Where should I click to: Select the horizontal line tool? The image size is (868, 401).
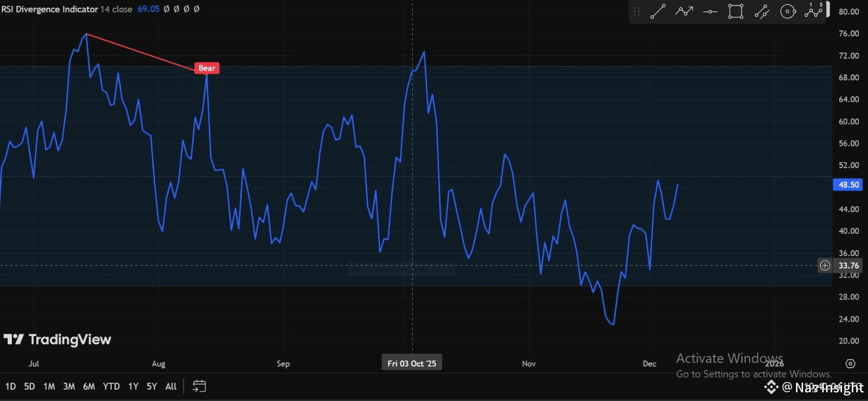[710, 11]
